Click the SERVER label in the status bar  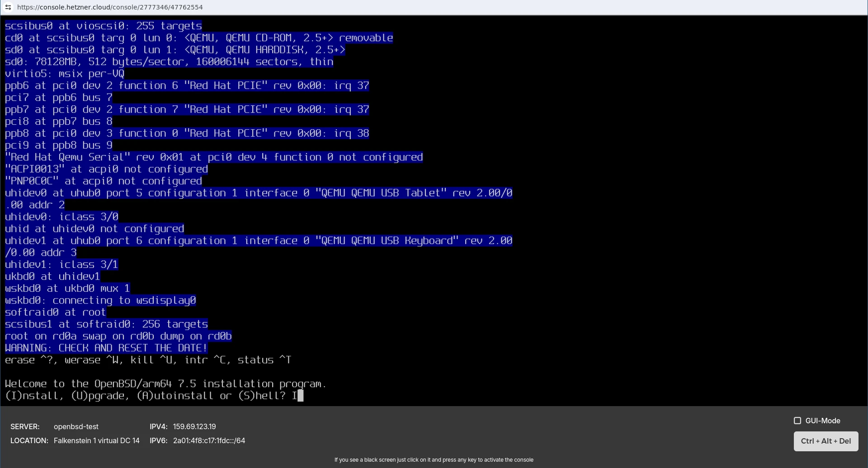click(25, 426)
